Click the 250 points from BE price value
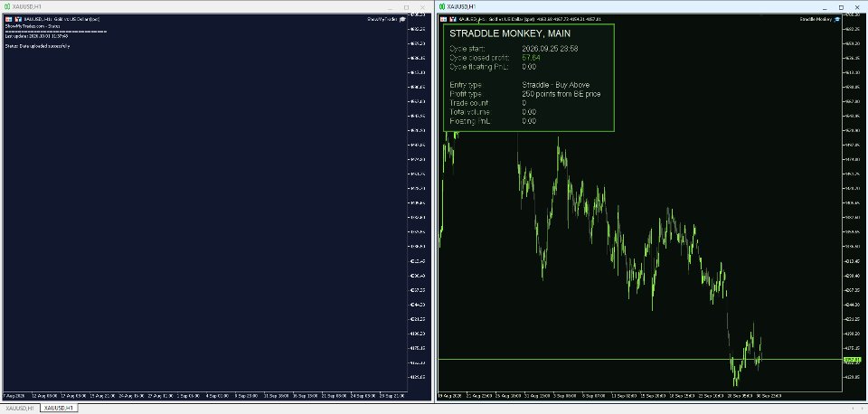Screen dimensions: 868x414 tap(561, 94)
